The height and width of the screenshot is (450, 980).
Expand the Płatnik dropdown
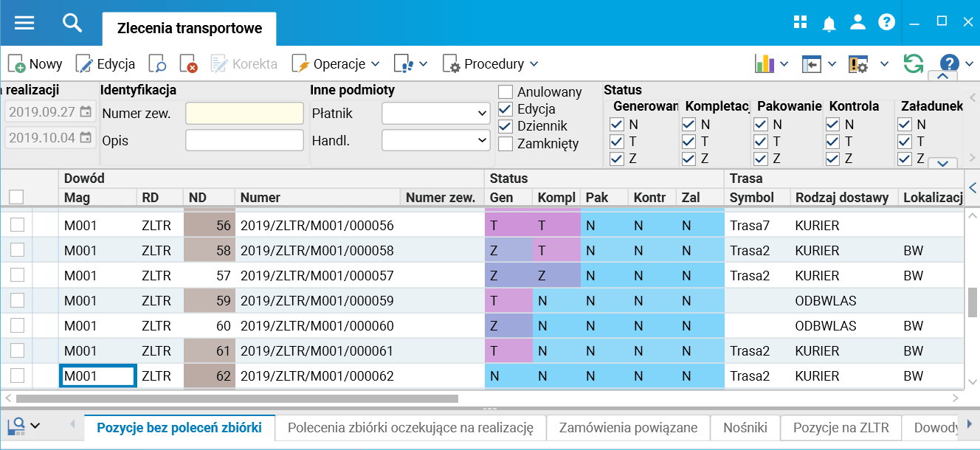pos(435,114)
